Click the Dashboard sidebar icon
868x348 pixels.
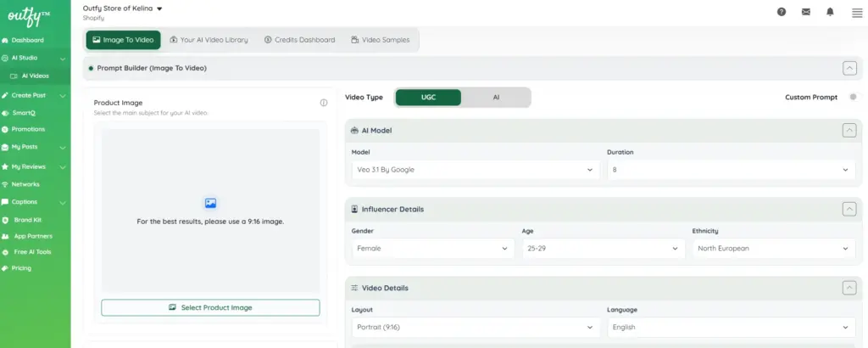(x=5, y=41)
